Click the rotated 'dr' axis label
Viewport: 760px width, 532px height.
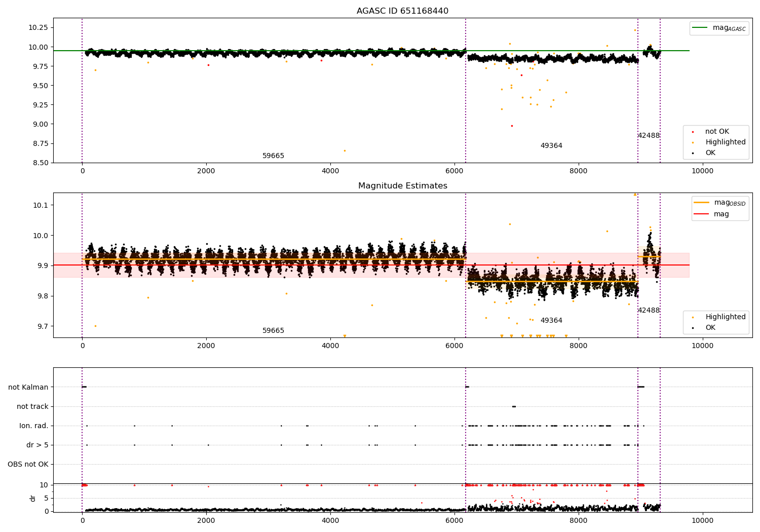33,498
